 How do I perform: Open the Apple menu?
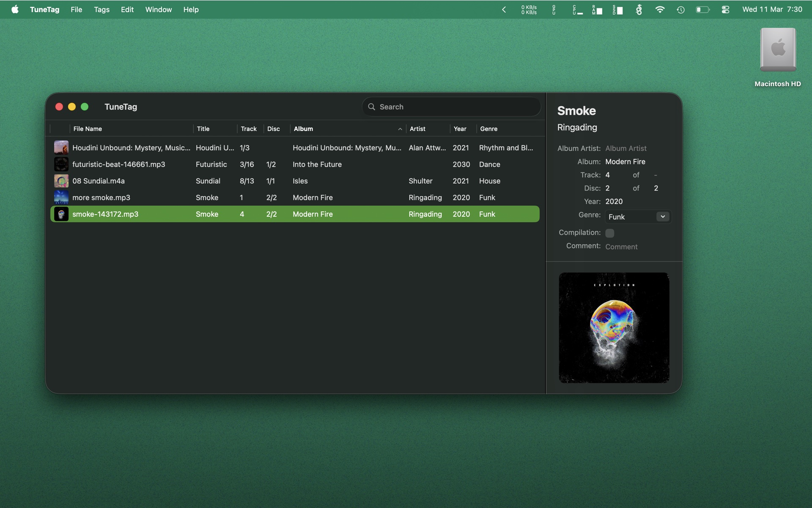click(15, 9)
